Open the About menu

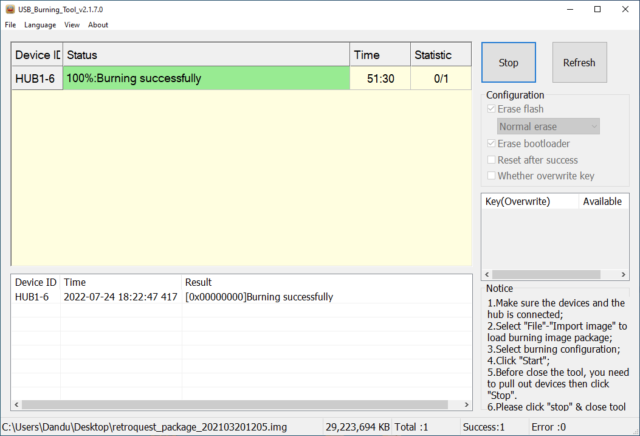tap(98, 25)
